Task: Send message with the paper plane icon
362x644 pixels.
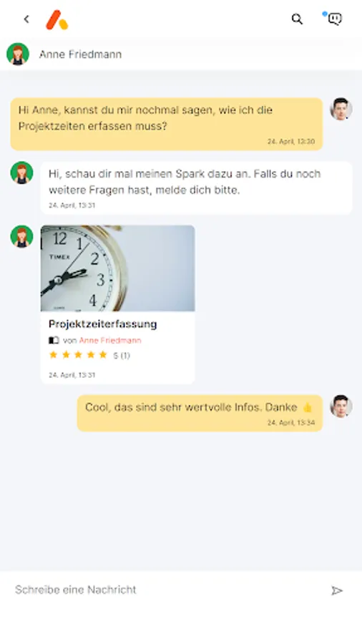Action: click(337, 590)
